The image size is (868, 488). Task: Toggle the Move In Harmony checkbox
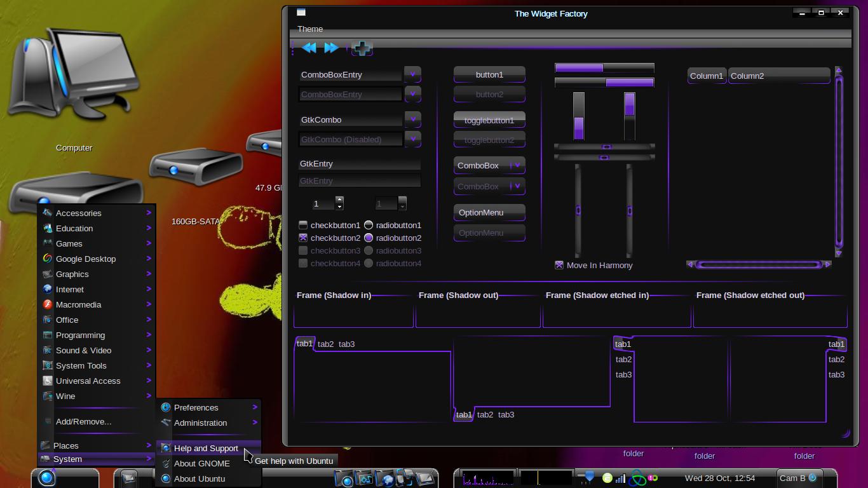point(593,265)
